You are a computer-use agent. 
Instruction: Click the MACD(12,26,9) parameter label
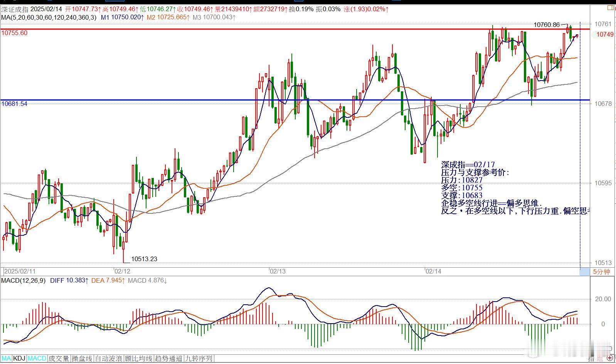tap(23, 280)
